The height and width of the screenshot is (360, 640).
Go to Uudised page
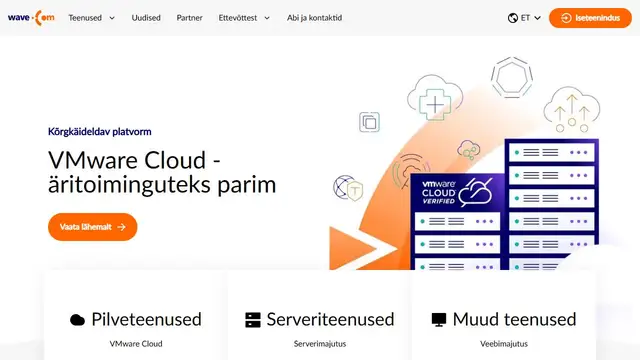tap(146, 18)
